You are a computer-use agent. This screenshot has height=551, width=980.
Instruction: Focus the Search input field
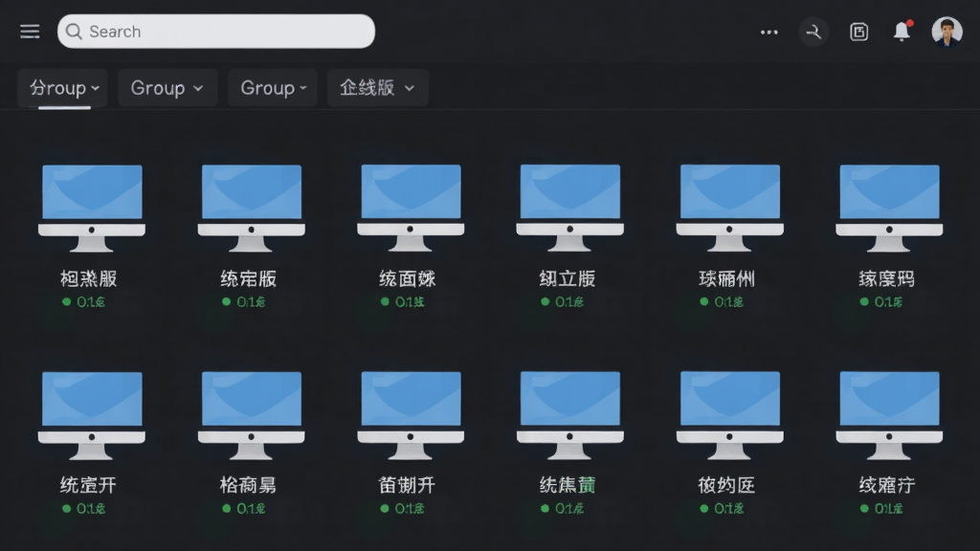[216, 32]
